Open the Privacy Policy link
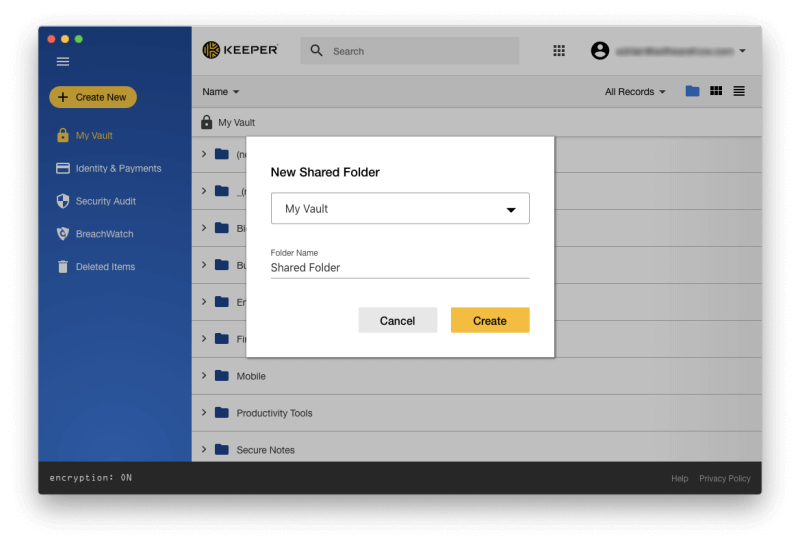The height and width of the screenshot is (545, 800). click(x=724, y=478)
